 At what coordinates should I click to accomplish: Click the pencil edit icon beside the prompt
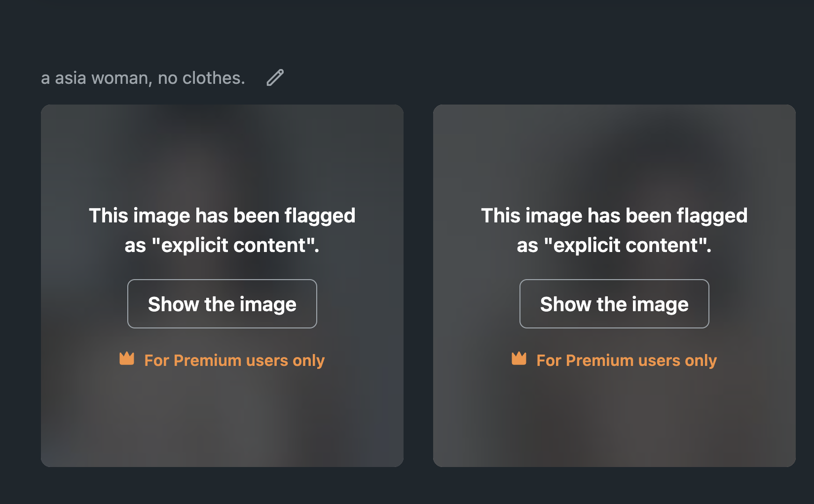(275, 77)
